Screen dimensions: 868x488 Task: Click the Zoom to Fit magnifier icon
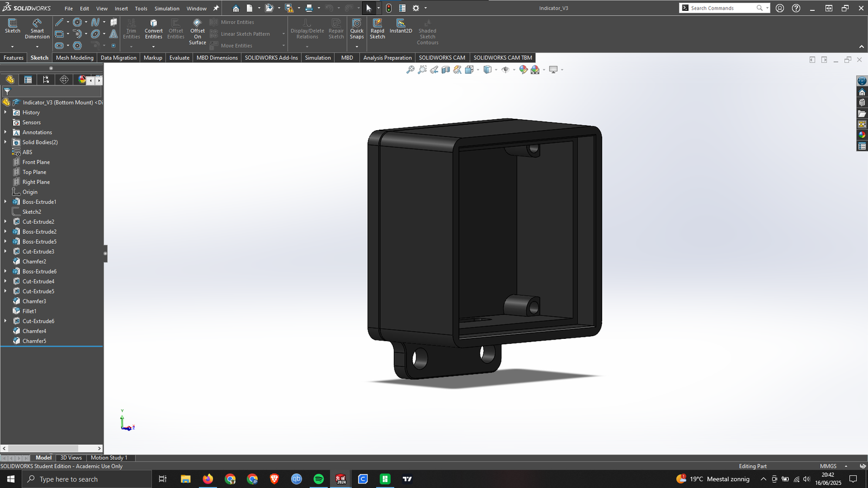tap(411, 70)
